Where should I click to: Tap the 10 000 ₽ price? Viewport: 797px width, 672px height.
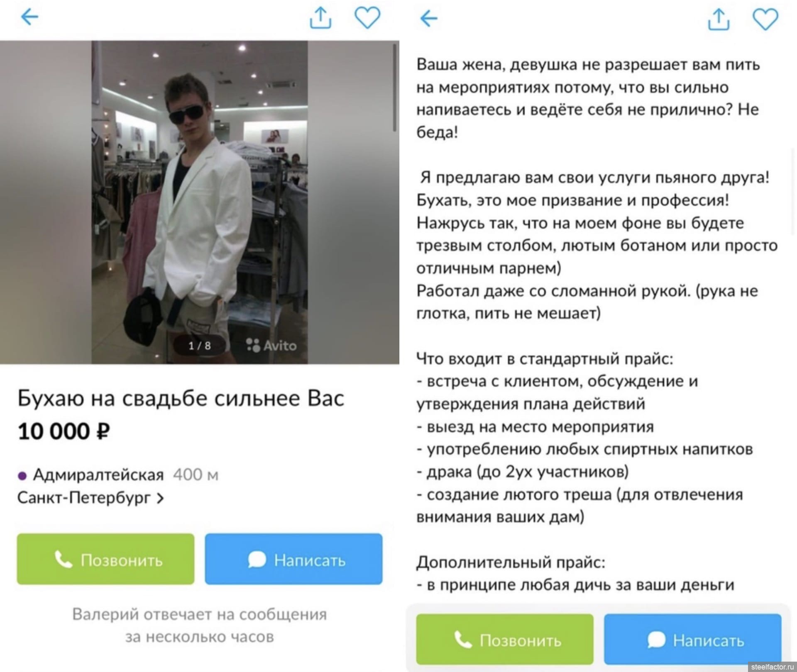point(64,431)
